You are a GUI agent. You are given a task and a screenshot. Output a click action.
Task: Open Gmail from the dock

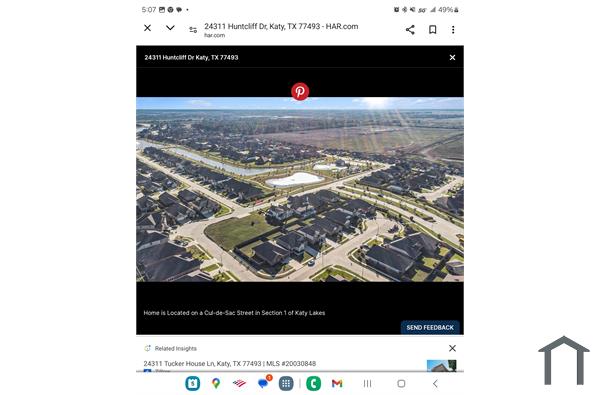pyautogui.click(x=337, y=383)
